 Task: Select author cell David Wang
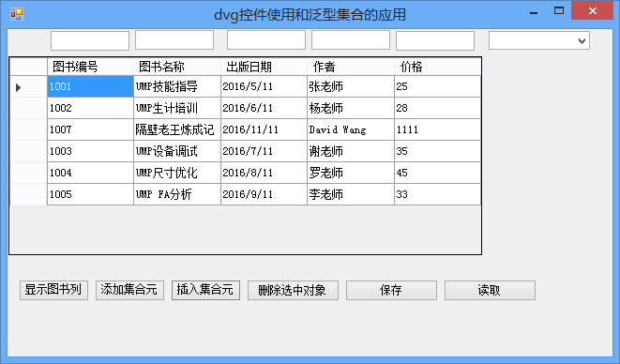[351, 129]
